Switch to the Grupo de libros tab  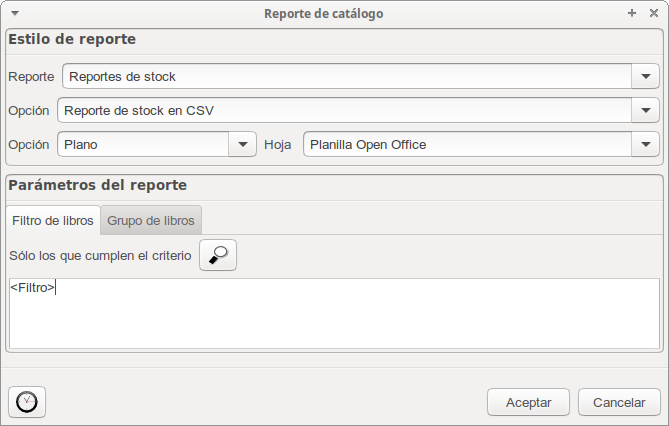tap(151, 220)
